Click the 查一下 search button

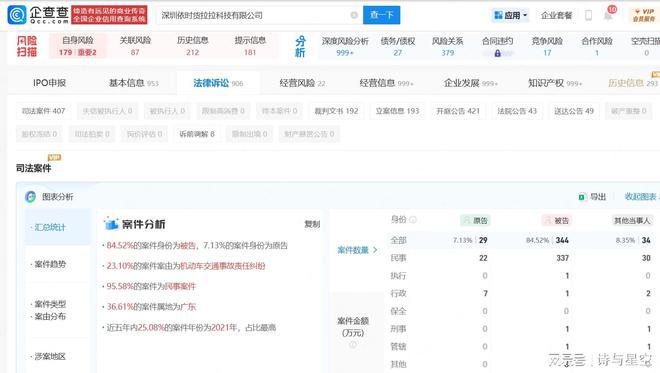(x=382, y=15)
